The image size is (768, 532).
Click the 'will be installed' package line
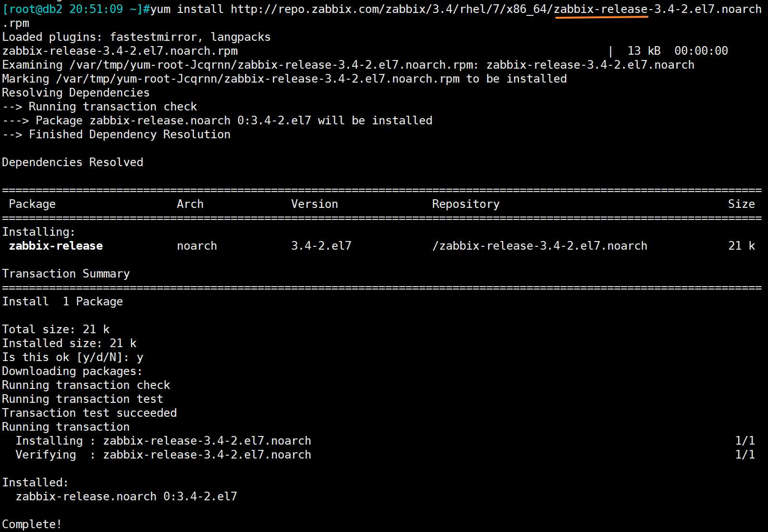coord(217,121)
